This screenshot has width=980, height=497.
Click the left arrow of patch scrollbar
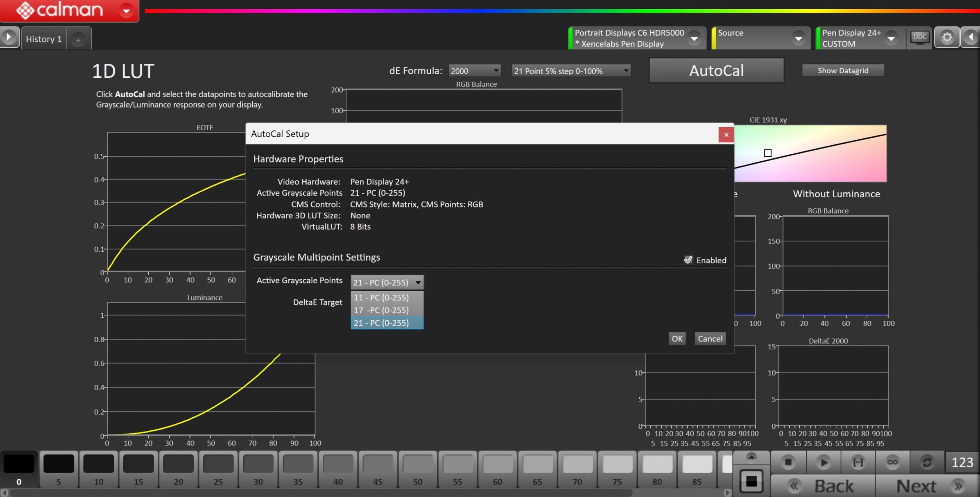[4, 493]
